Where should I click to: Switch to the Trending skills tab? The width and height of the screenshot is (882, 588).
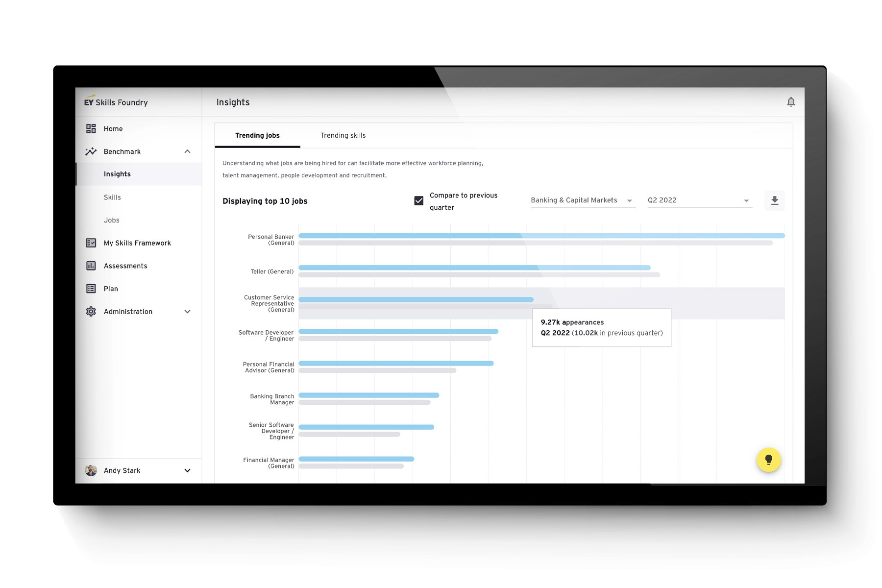point(343,136)
